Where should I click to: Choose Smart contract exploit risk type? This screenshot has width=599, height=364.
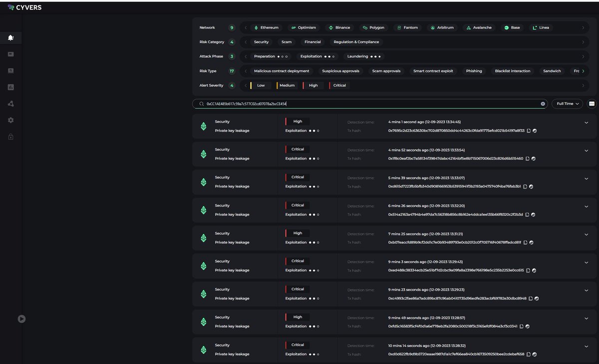433,71
